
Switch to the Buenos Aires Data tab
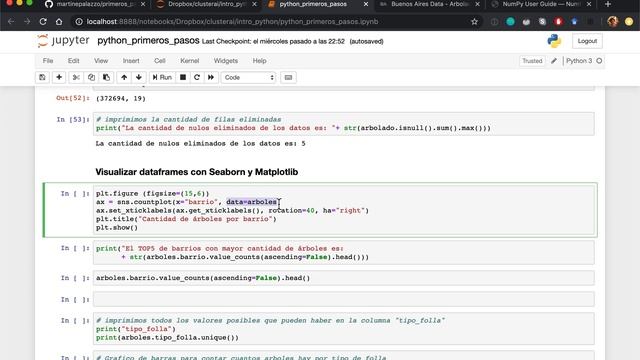tap(429, 4)
